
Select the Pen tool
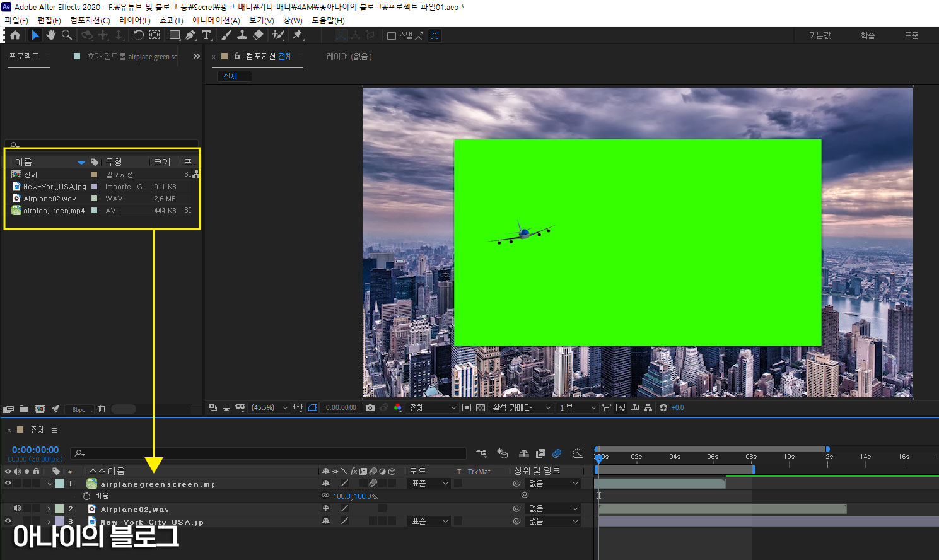click(x=190, y=35)
